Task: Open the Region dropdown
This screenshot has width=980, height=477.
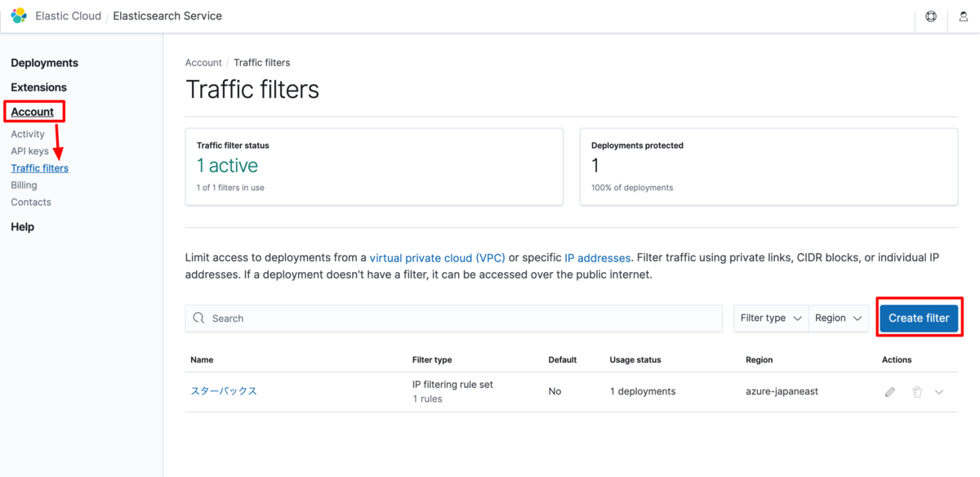Action: pyautogui.click(x=839, y=318)
